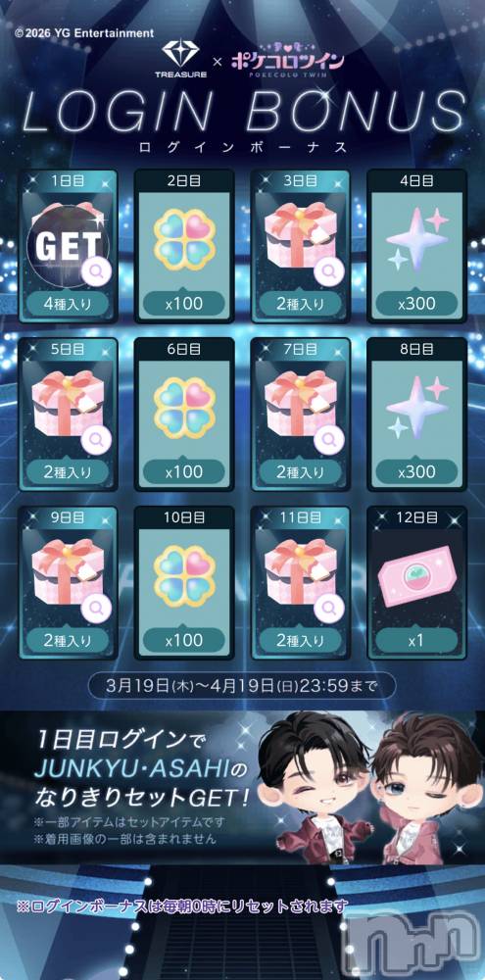
Task: Tap the GET stamp on Day 1
Action: coord(67,245)
